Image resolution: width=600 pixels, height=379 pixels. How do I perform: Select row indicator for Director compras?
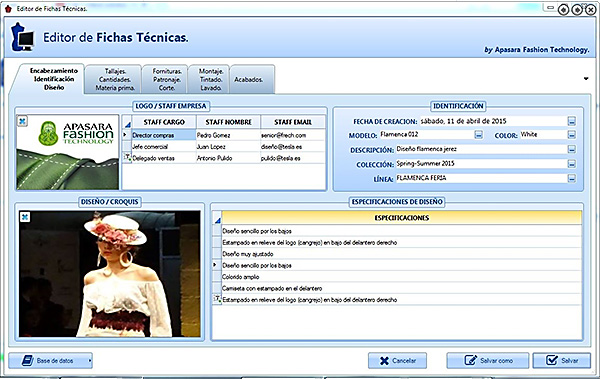(127, 135)
